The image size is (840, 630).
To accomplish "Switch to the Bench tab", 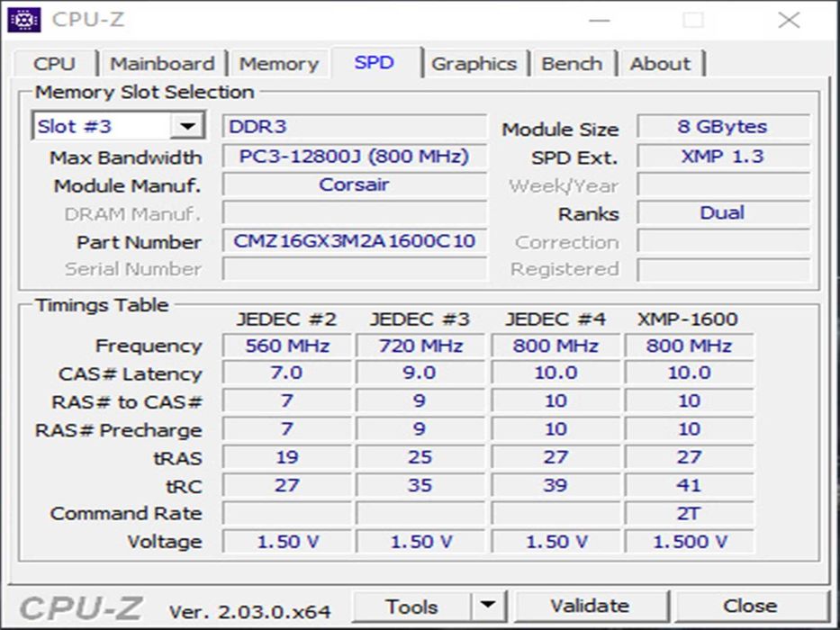I will 572,64.
